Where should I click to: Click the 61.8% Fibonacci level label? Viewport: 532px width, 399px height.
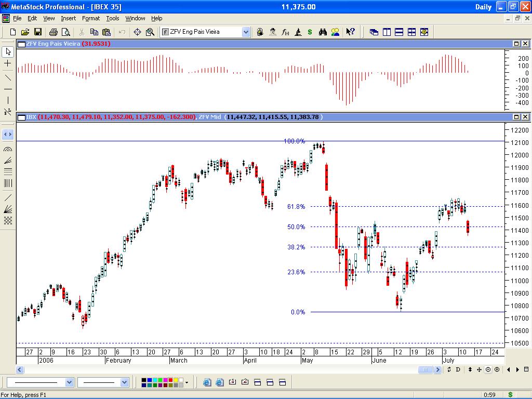[x=296, y=207]
